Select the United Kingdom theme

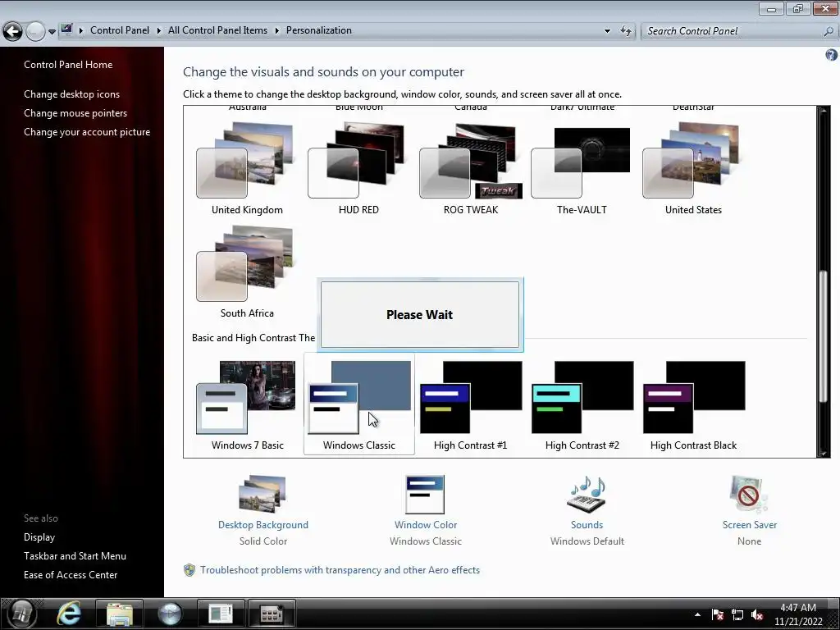[247, 167]
